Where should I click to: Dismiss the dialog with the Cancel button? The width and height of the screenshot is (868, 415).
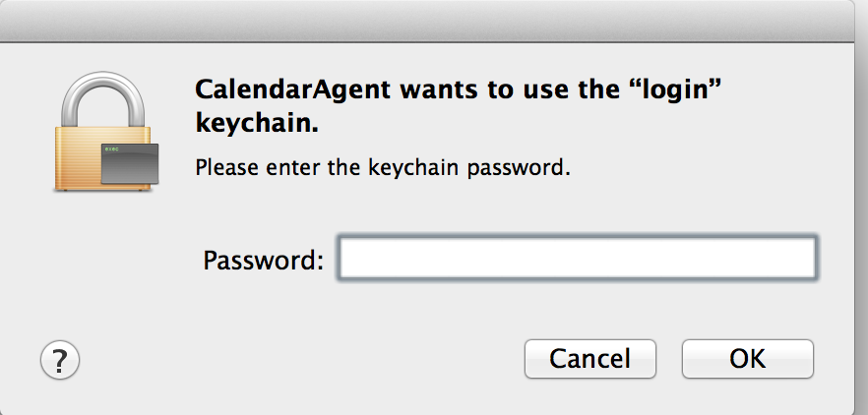[589, 359]
